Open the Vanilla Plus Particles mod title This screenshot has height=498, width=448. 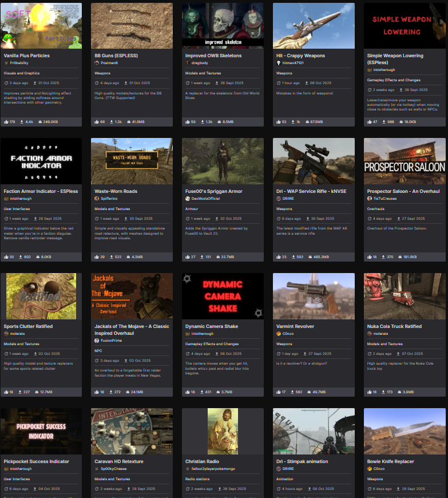tap(27, 56)
